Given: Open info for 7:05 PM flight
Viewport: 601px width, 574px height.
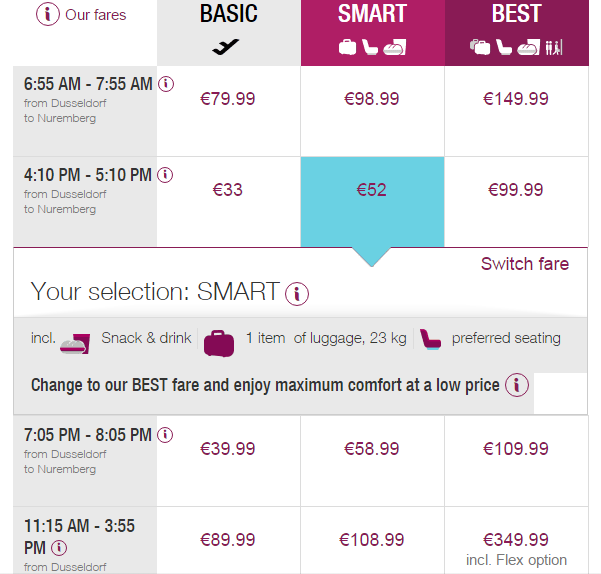Looking at the screenshot, I should (x=166, y=435).
